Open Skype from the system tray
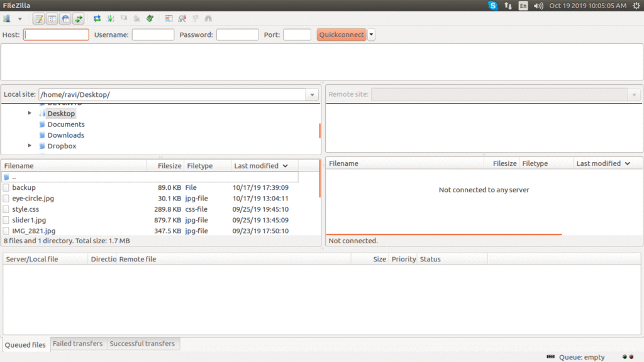 (493, 6)
